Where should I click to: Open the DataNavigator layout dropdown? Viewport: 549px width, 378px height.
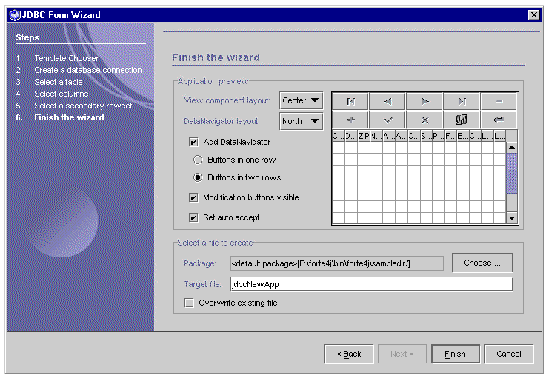click(301, 121)
